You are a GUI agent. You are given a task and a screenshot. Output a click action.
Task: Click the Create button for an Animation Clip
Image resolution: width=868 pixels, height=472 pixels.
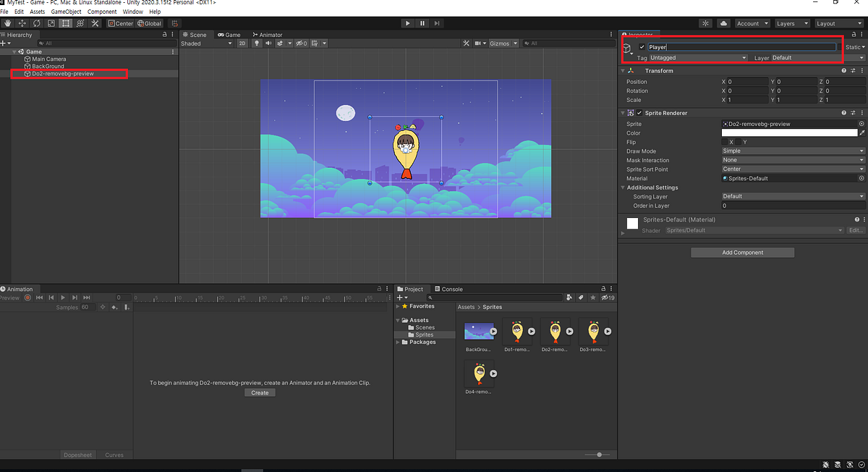coord(260,392)
